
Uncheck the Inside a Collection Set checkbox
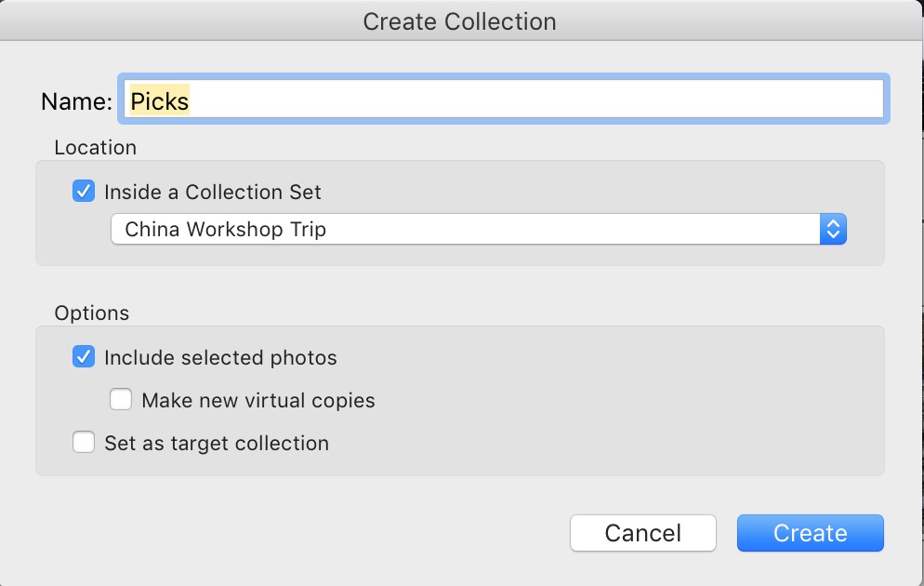tap(84, 191)
